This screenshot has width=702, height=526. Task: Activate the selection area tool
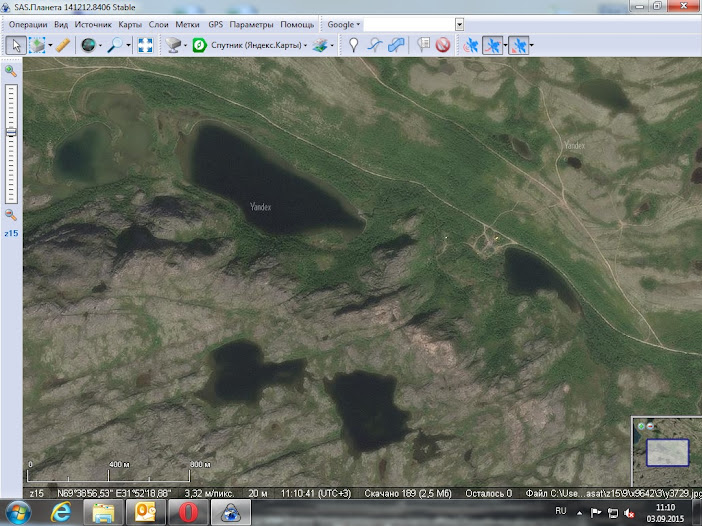(37, 45)
